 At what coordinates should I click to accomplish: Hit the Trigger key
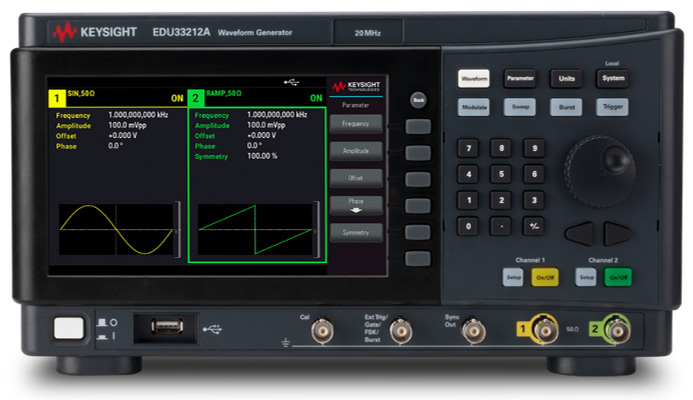(x=613, y=107)
